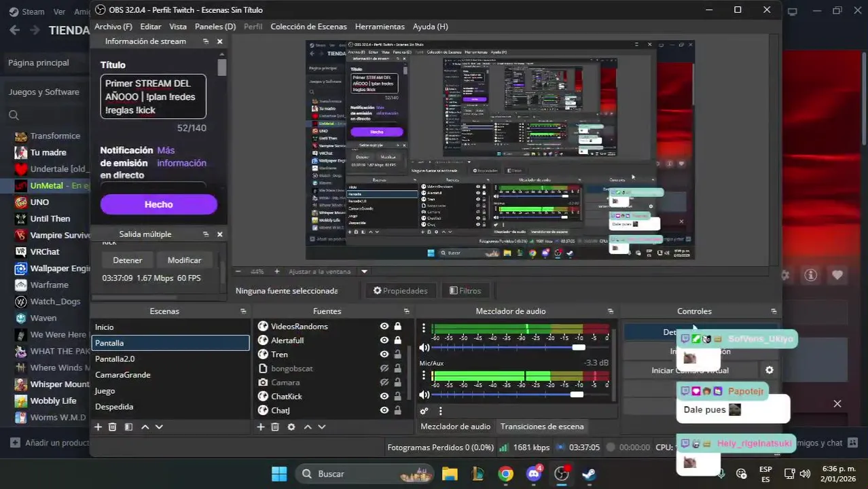Close the Información de stream dock
The width and height of the screenshot is (868, 489).
(x=219, y=41)
